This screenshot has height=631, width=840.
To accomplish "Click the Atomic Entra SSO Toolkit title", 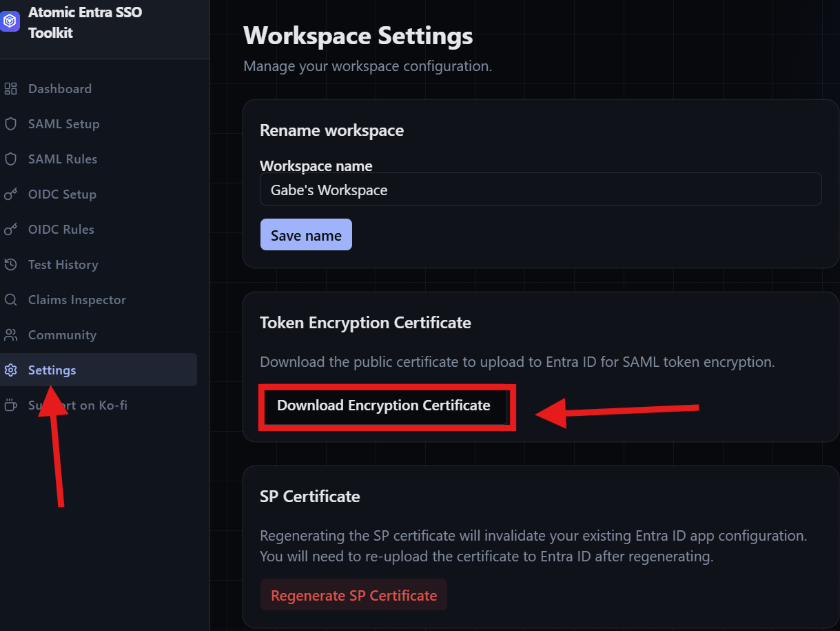I will pos(85,22).
